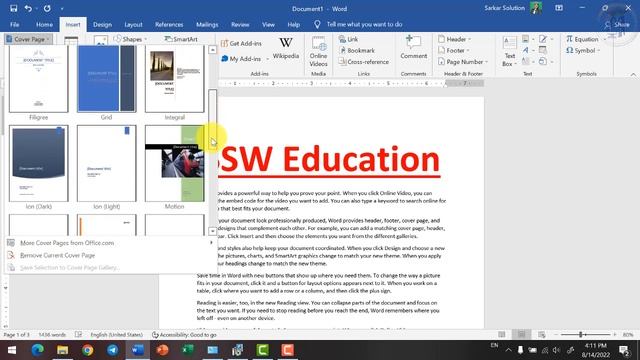Switch to Read Mode view

[502, 335]
